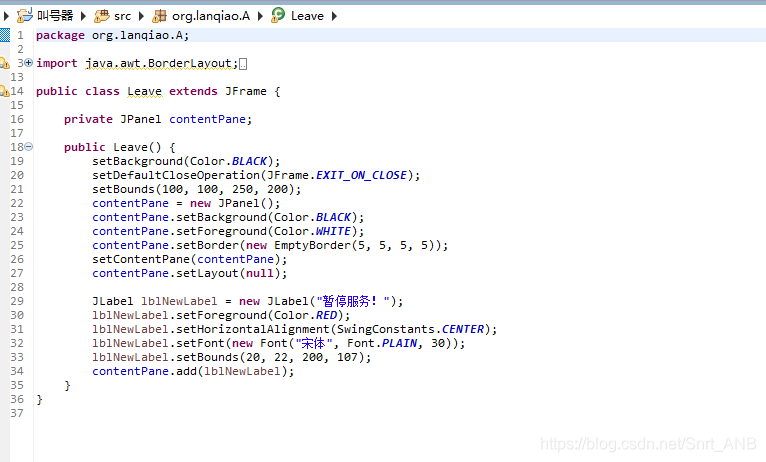The image size is (766, 462).
Task: Collapse the Leave() constructor at line 18
Action: coord(29,147)
